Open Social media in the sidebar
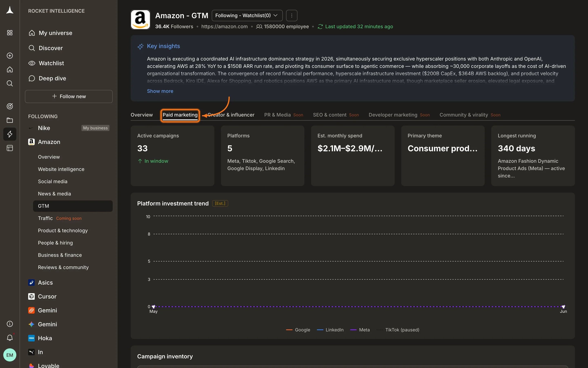The width and height of the screenshot is (588, 368). (x=52, y=181)
